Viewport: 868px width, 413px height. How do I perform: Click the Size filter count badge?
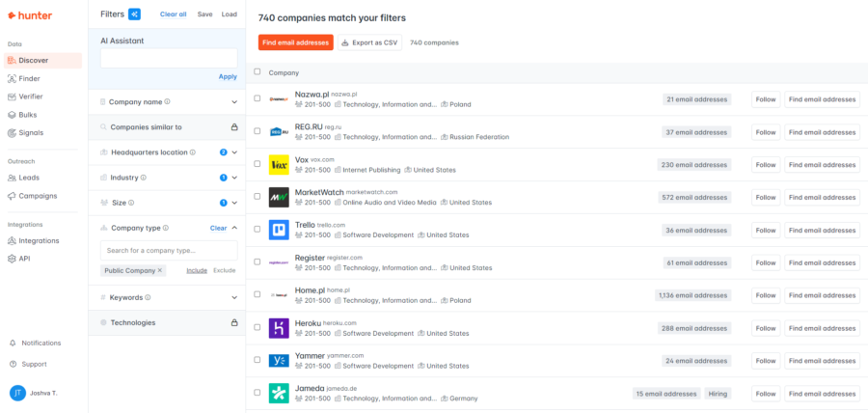(x=224, y=204)
